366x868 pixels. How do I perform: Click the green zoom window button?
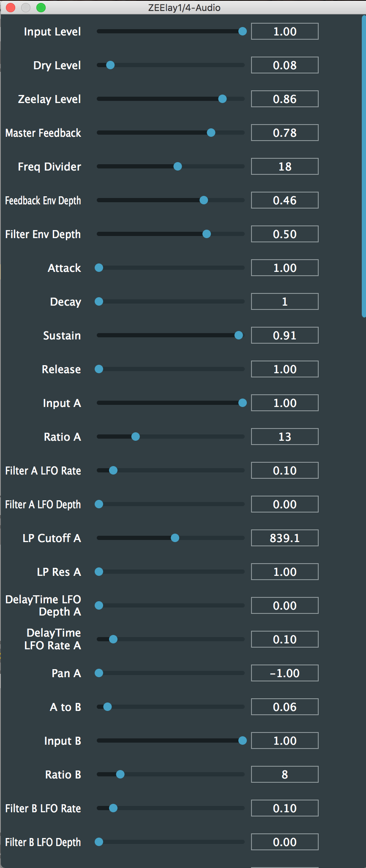(x=41, y=8)
